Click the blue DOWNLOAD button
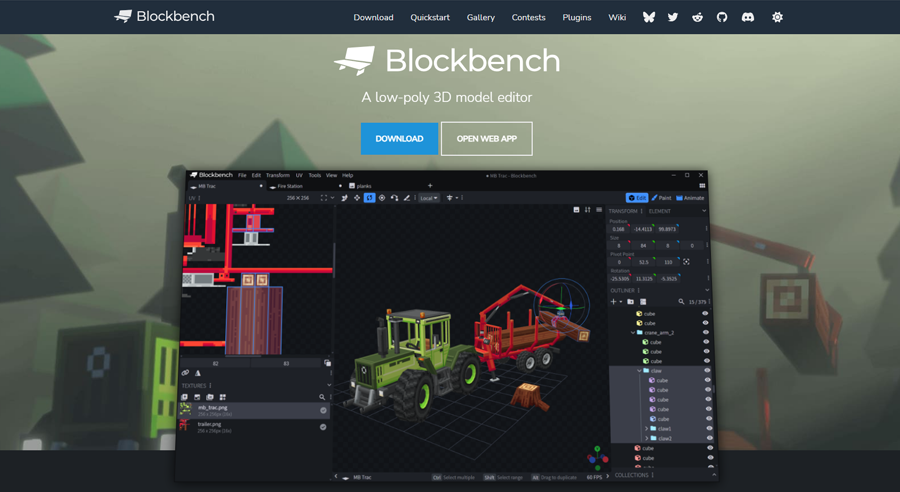 pos(399,139)
